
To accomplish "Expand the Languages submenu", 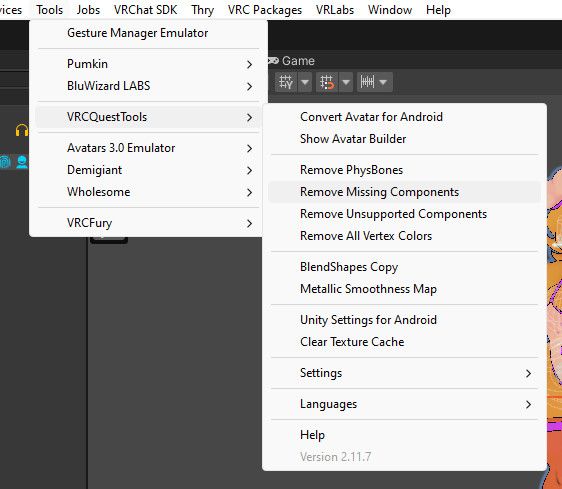I will click(x=404, y=404).
